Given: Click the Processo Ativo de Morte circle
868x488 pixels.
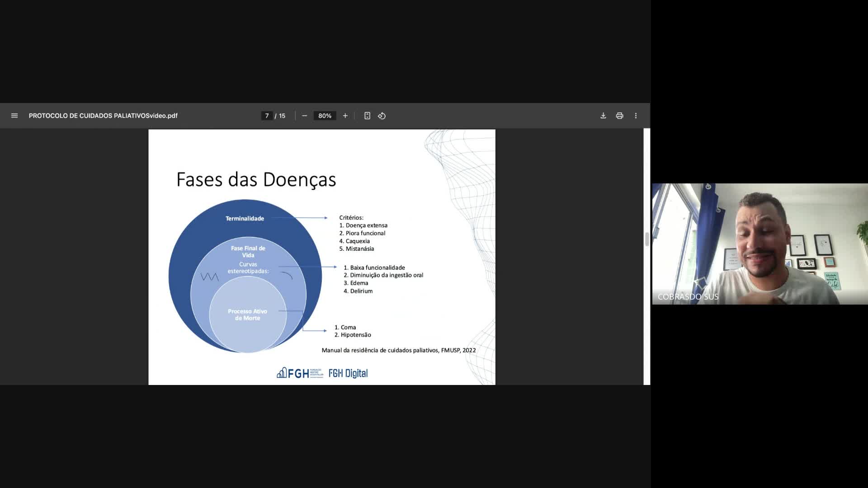Looking at the screenshot, I should click(x=247, y=314).
